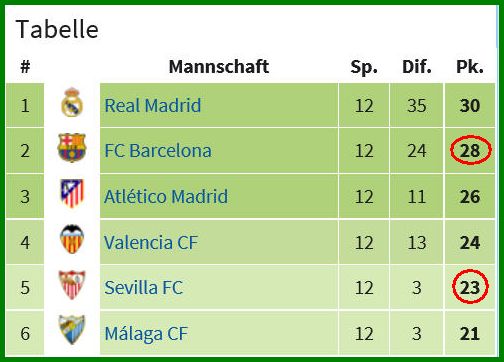504x362 pixels.
Task: Open the Sevilla FC team link
Action: pyautogui.click(x=144, y=287)
